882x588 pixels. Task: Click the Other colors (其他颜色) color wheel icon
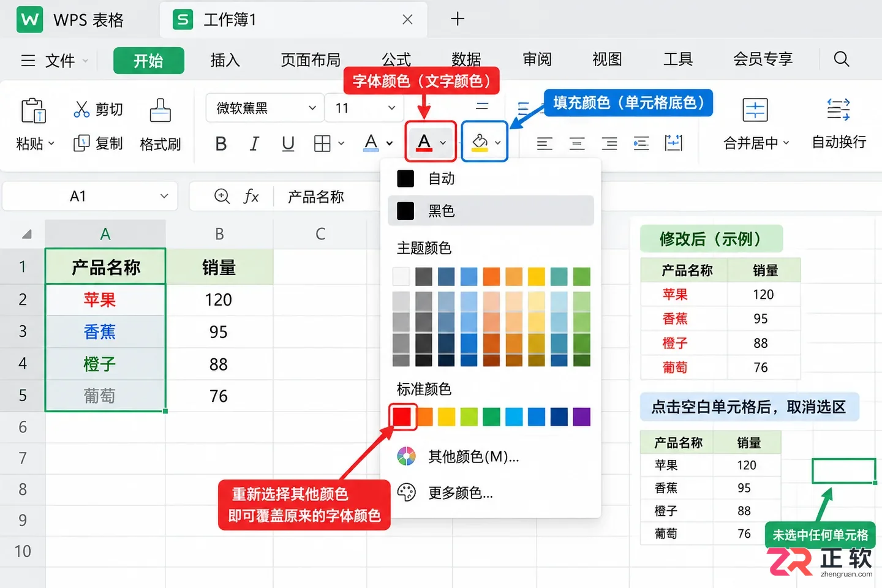[407, 456]
